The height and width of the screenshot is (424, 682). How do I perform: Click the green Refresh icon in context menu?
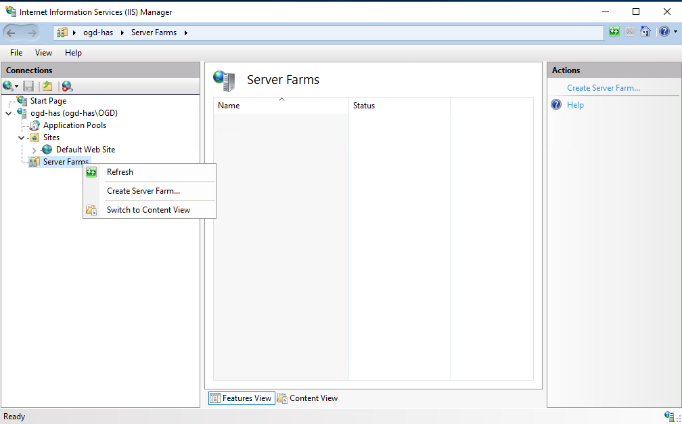click(x=91, y=172)
